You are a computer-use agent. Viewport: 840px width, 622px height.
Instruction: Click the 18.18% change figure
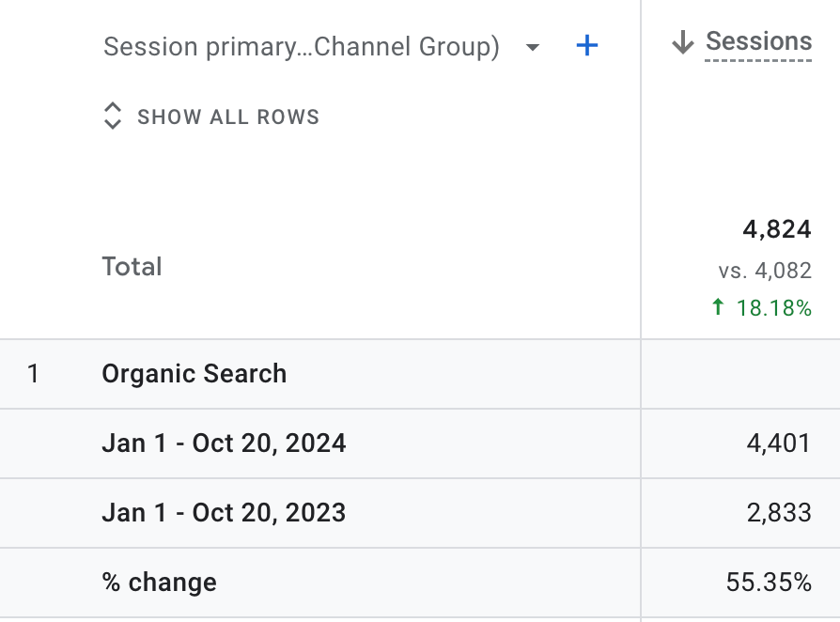click(x=774, y=308)
